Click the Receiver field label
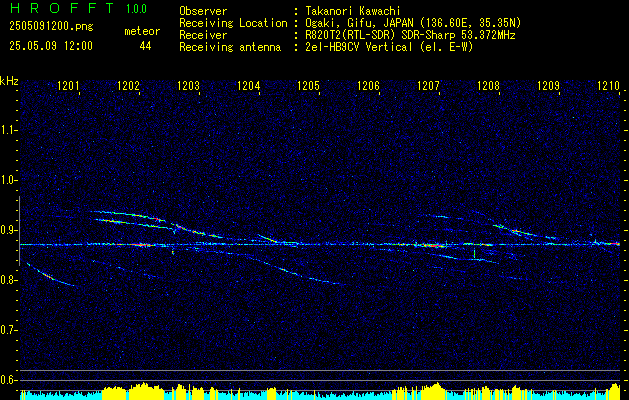This screenshot has width=629, height=400. click(x=203, y=35)
